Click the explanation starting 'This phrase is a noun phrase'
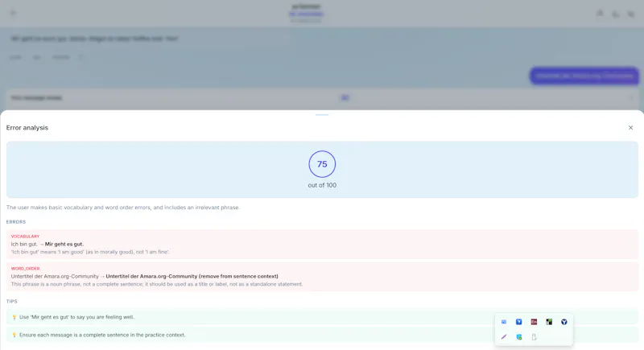Screen dimensions: 644x350 tap(157, 284)
